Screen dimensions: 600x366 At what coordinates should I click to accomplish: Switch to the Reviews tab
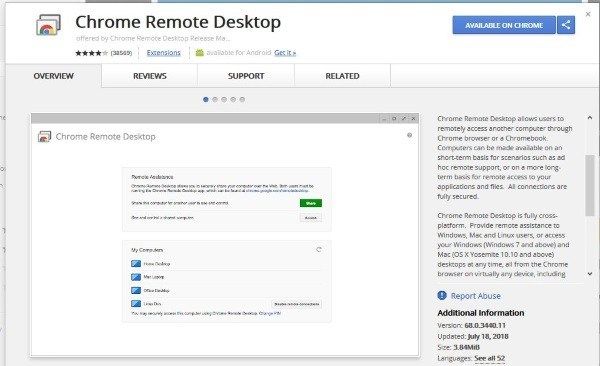(x=150, y=76)
